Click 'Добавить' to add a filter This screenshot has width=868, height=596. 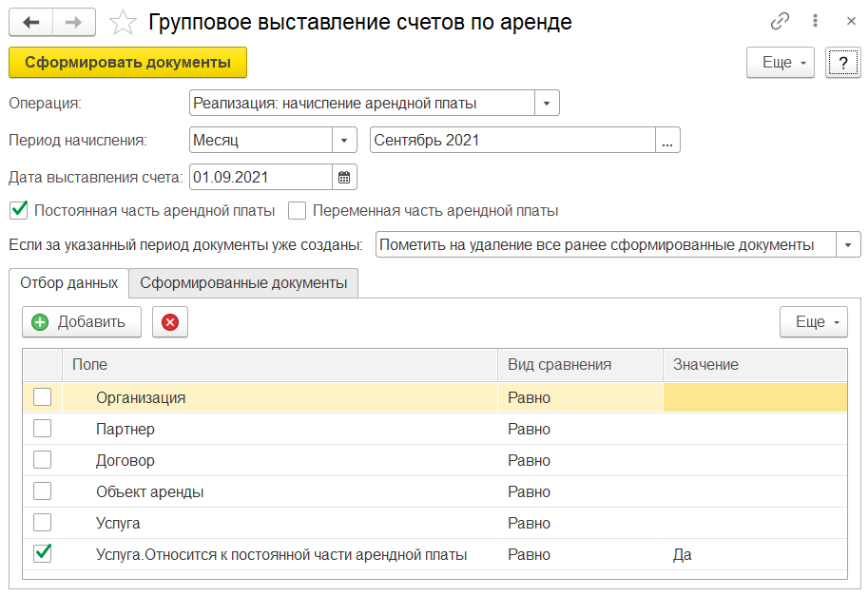pos(81,322)
